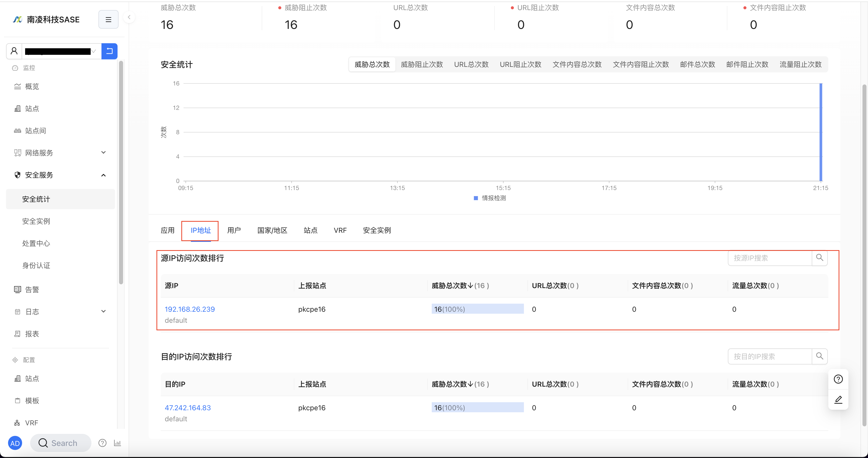Click the 16(100%) bar in destination IP row

477,407
